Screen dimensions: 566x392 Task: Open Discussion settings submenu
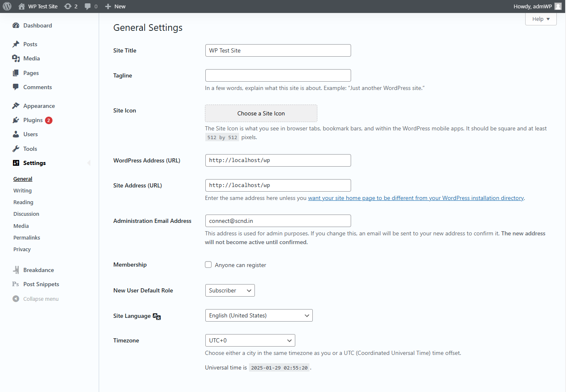(x=26, y=214)
